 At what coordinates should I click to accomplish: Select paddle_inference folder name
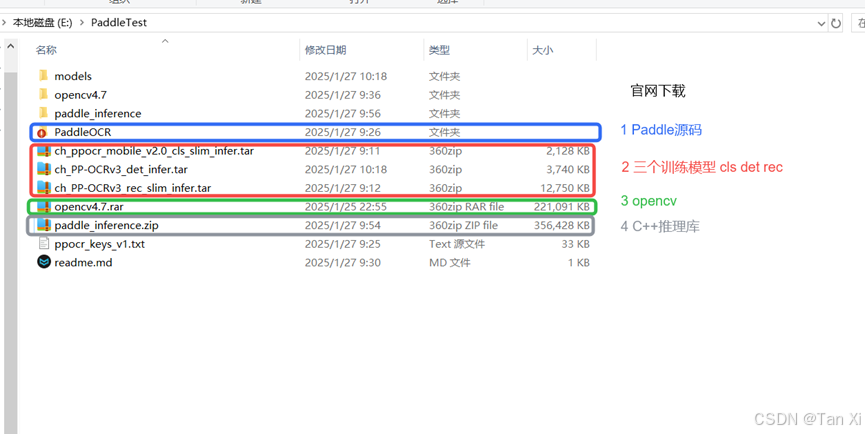pos(98,114)
